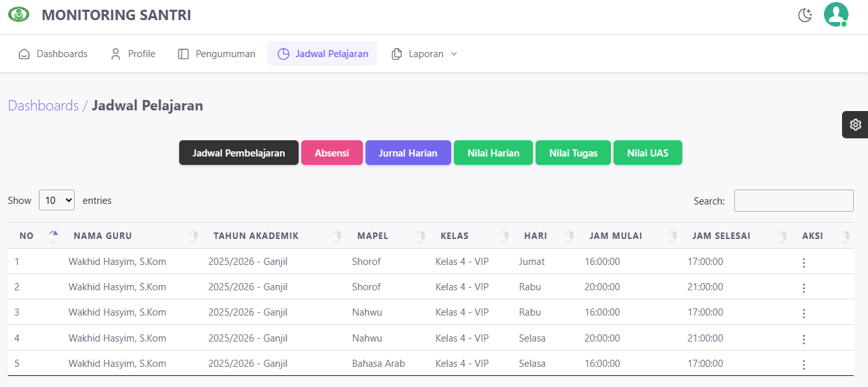
Task: Open the user avatar profile menu
Action: (x=836, y=14)
